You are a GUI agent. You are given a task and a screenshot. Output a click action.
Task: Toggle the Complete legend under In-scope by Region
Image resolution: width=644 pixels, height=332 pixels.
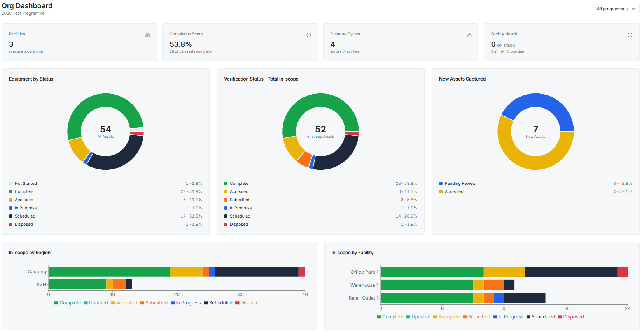click(68, 303)
